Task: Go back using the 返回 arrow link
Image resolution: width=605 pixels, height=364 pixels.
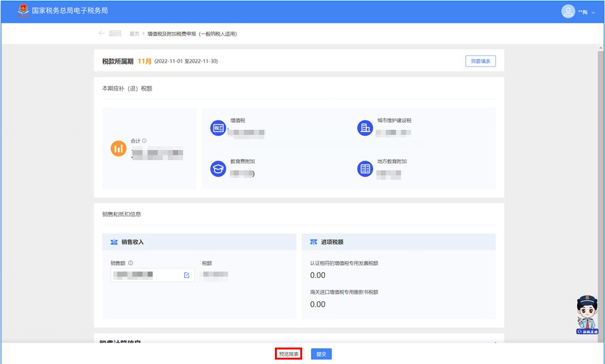Action: click(110, 34)
